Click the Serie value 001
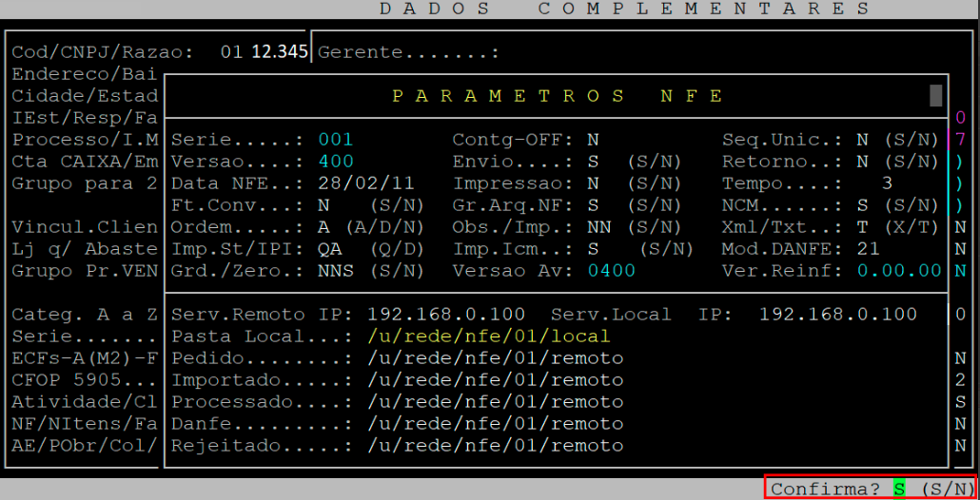The height and width of the screenshot is (500, 980). click(336, 140)
